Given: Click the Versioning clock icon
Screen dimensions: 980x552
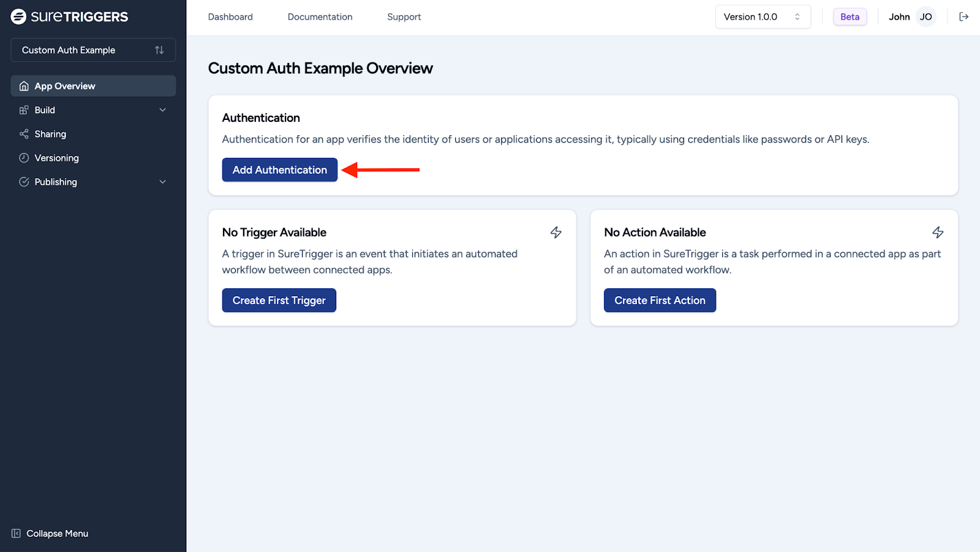Looking at the screenshot, I should pos(24,158).
